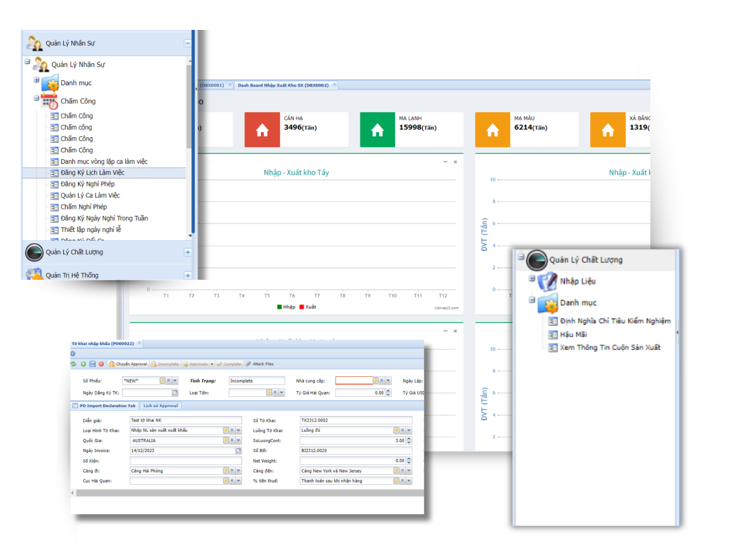Expand the Quản Lý Chất Lượng sidebar panel

click(188, 252)
